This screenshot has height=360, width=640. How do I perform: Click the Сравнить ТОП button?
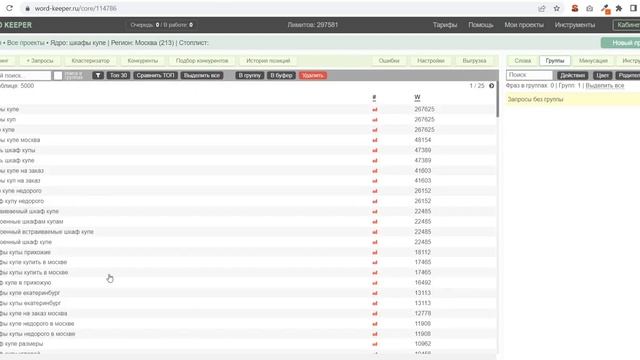155,76
